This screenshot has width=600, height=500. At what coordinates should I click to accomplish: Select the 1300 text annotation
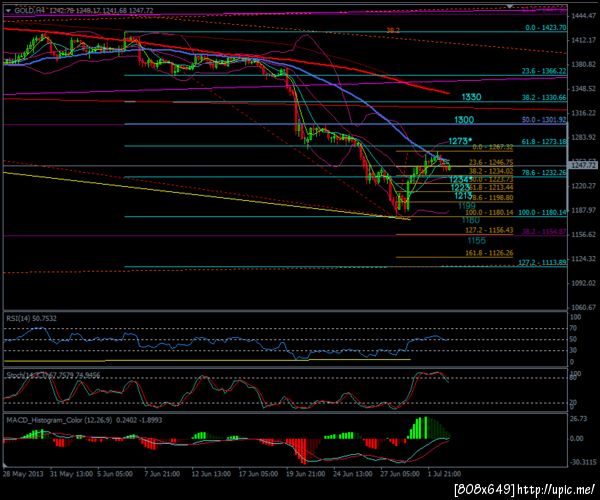pos(464,120)
